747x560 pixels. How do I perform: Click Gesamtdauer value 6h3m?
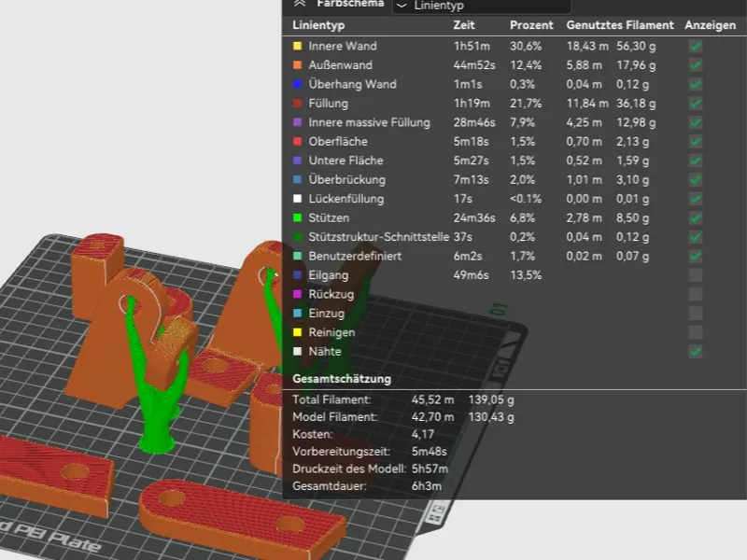click(426, 486)
